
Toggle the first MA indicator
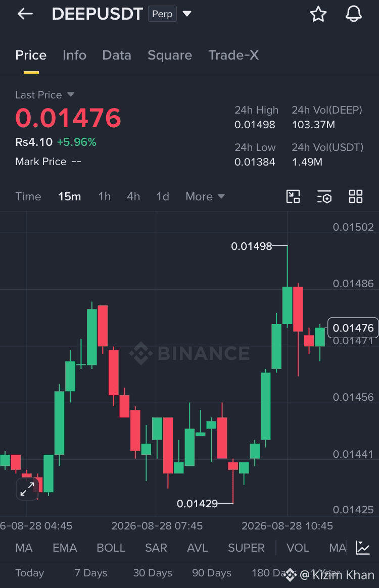tap(24, 548)
